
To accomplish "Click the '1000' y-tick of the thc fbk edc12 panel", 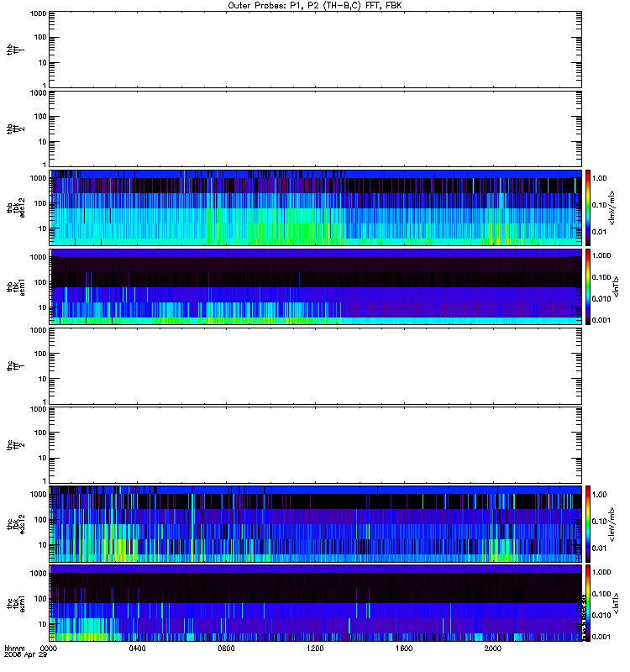I will pyautogui.click(x=38, y=494).
